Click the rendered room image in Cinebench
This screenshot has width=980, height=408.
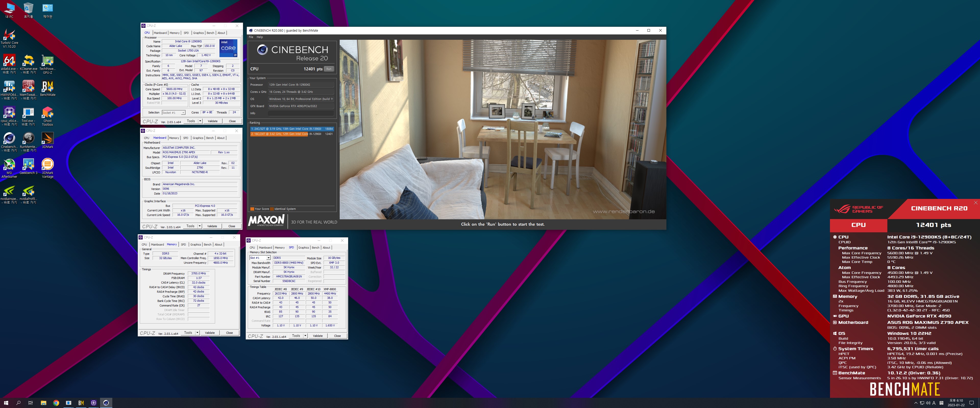[503, 129]
